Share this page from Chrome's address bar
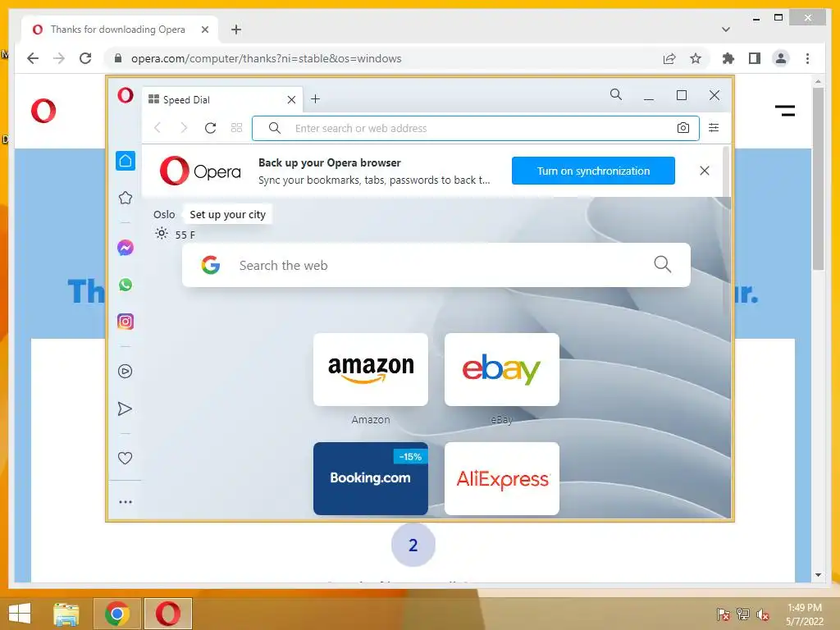This screenshot has width=840, height=630. (669, 58)
